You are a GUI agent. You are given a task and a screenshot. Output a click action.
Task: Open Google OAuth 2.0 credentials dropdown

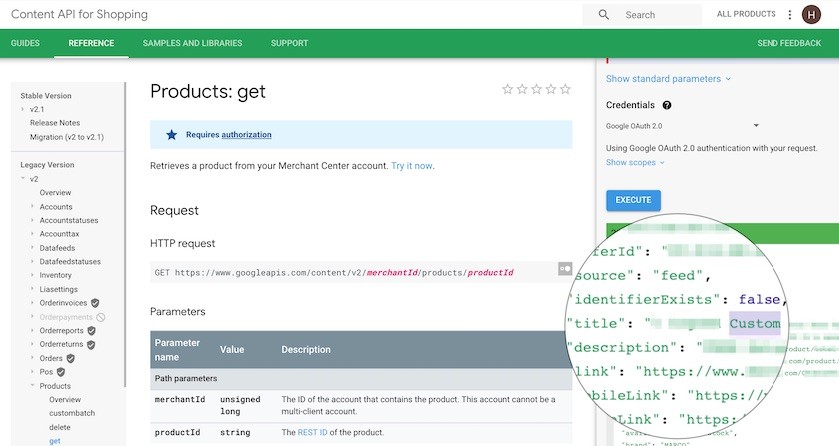(x=682, y=126)
